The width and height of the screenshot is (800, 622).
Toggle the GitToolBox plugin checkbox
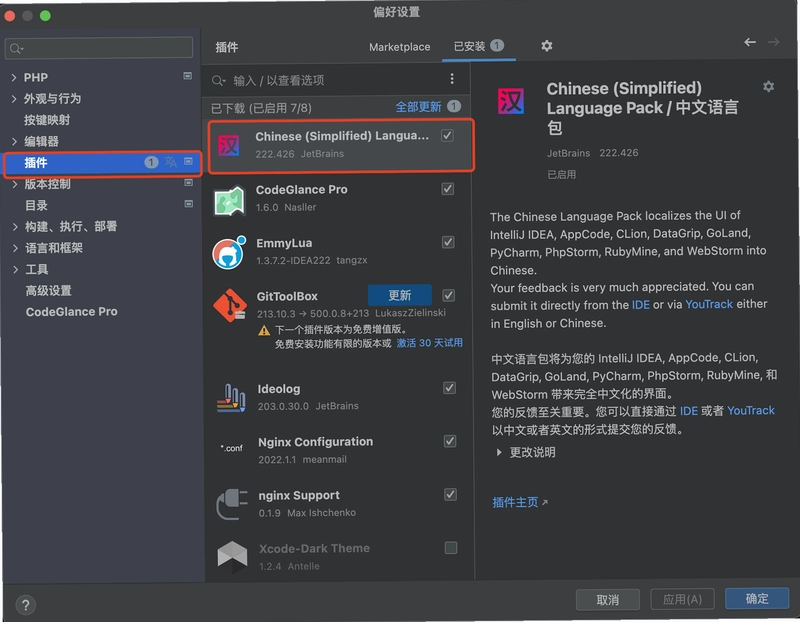pos(448,295)
